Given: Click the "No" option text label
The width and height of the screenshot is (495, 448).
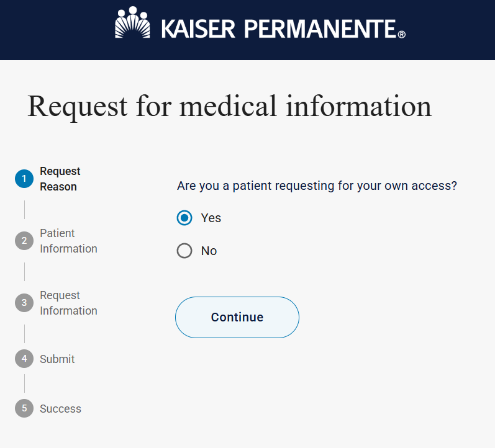Looking at the screenshot, I should pos(209,251).
